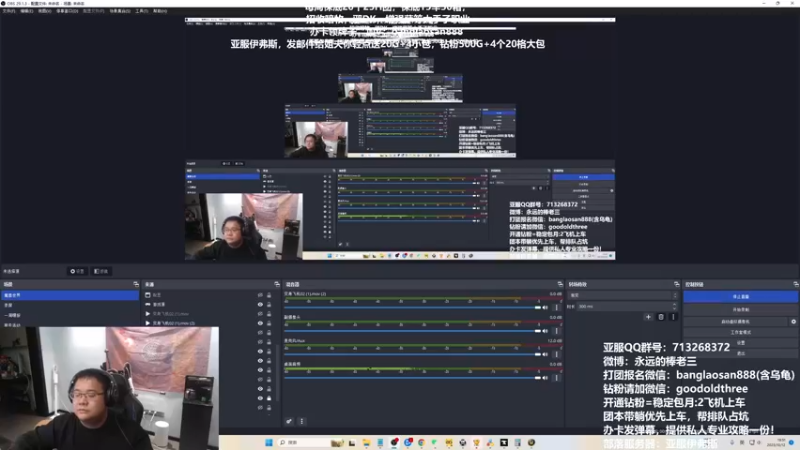Open the 工具 (Tools) menu
This screenshot has width=800, height=450.
pos(141,11)
